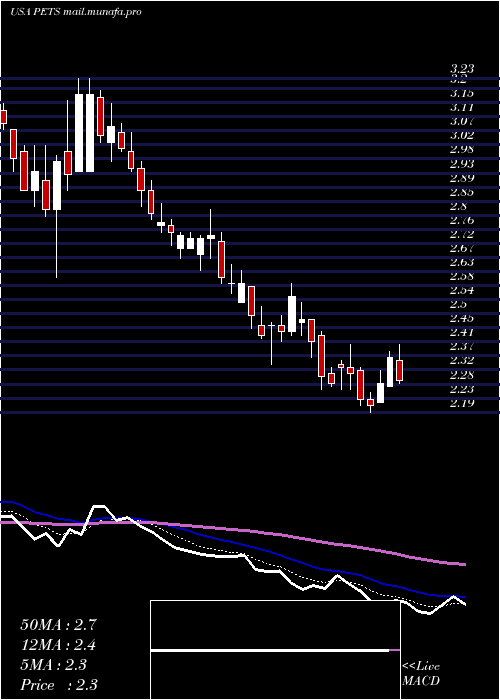Click the 2.28 price axis label
Viewport: 500px width, 700px height.
(462, 375)
